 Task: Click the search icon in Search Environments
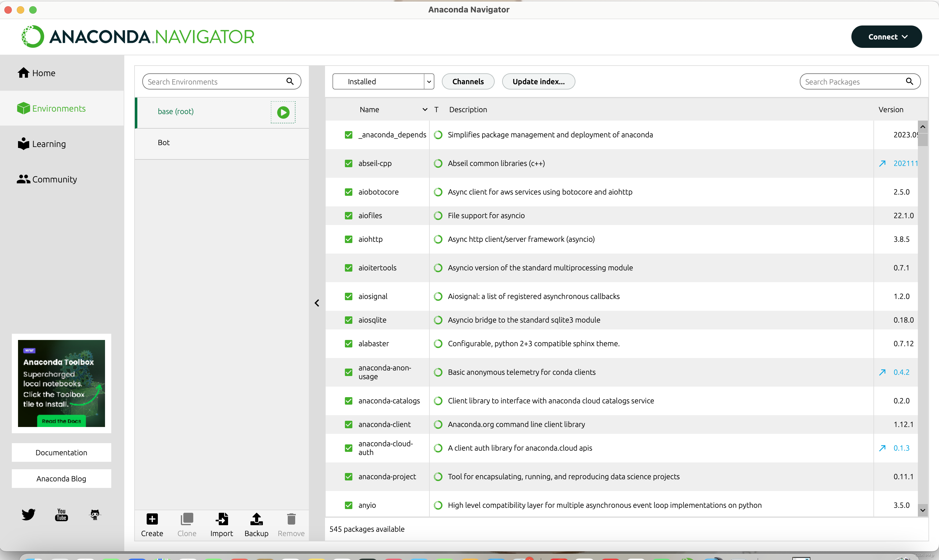click(290, 81)
